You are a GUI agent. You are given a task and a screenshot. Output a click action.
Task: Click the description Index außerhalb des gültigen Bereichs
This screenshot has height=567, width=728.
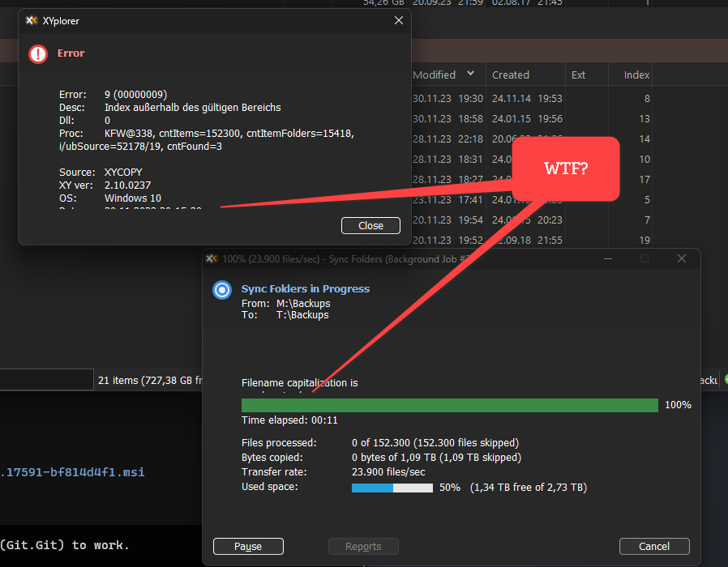(x=193, y=108)
